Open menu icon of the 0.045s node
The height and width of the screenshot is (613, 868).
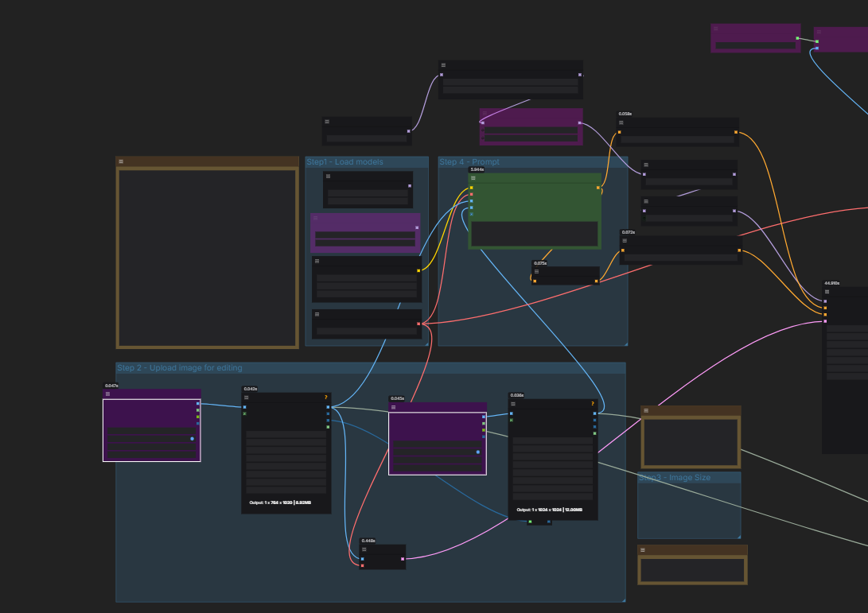tap(394, 407)
